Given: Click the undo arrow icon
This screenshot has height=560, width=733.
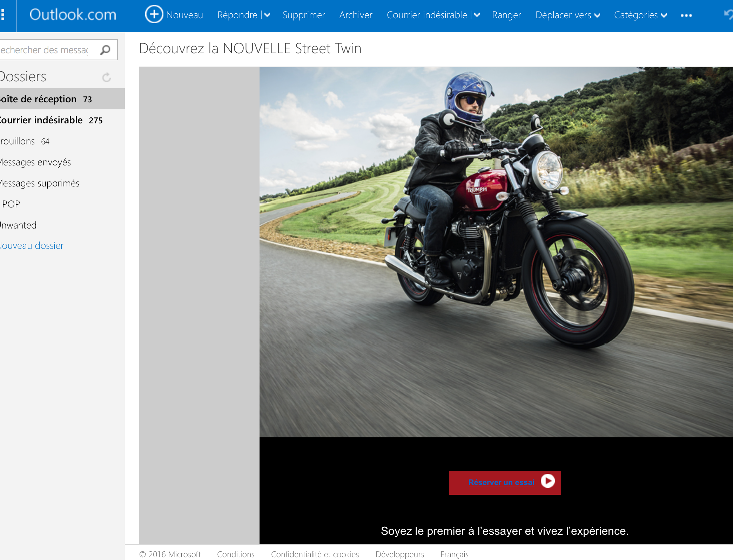Looking at the screenshot, I should click(728, 14).
